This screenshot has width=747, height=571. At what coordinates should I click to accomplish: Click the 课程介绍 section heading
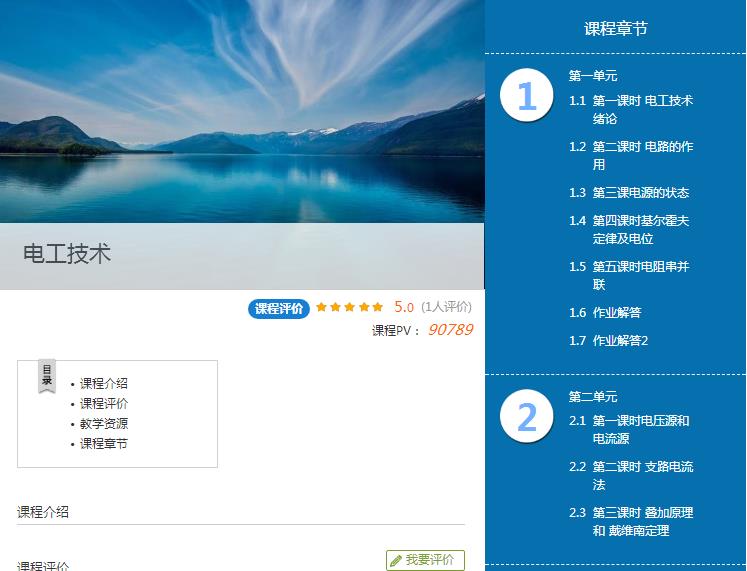coord(43,512)
